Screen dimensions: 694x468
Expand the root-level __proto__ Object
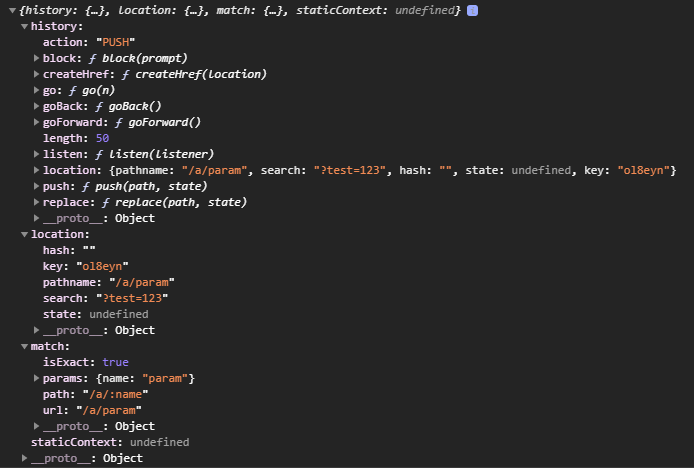pos(24,458)
